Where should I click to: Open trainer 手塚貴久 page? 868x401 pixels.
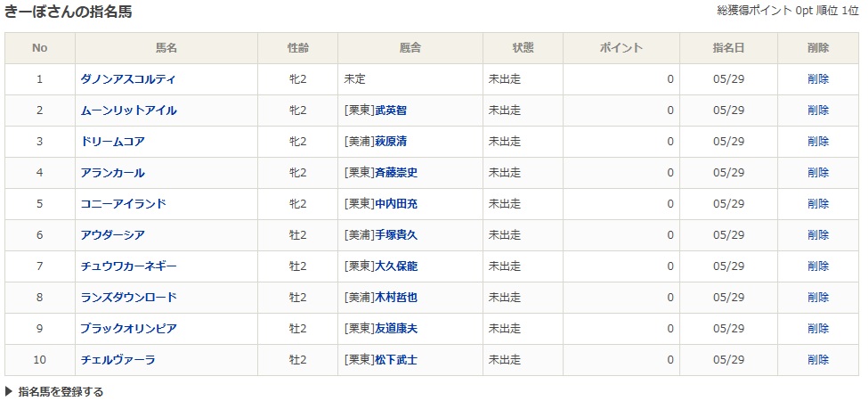[396, 235]
